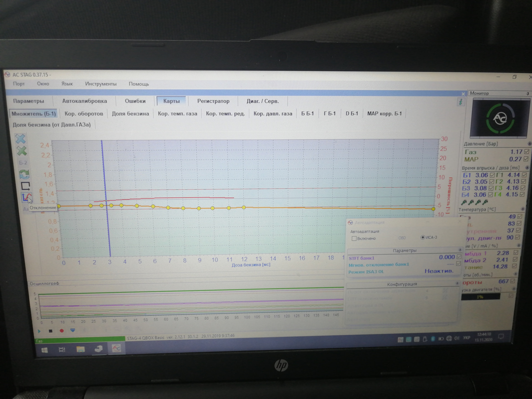Select the ИСА-3 radio button

click(x=423, y=237)
